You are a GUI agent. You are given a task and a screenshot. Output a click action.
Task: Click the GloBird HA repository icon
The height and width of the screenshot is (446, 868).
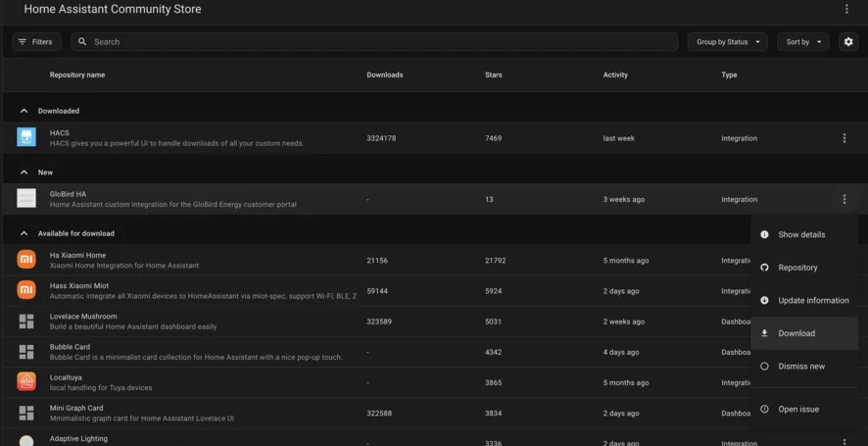click(x=26, y=198)
